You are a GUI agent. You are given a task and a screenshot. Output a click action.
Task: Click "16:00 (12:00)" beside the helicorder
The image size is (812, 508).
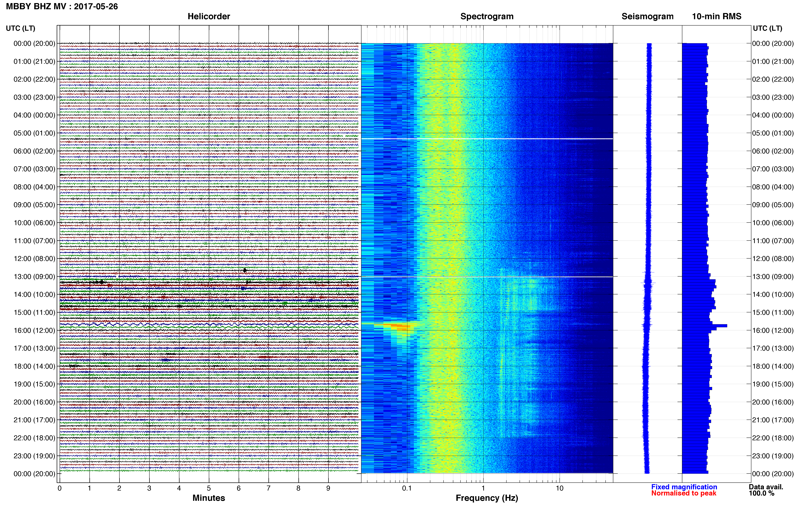pyautogui.click(x=34, y=330)
